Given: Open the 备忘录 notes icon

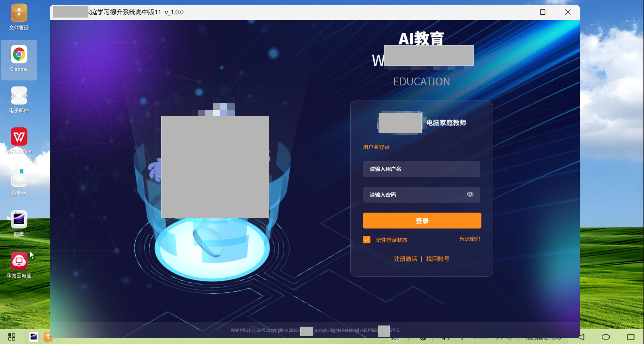Looking at the screenshot, I should click(x=19, y=178).
